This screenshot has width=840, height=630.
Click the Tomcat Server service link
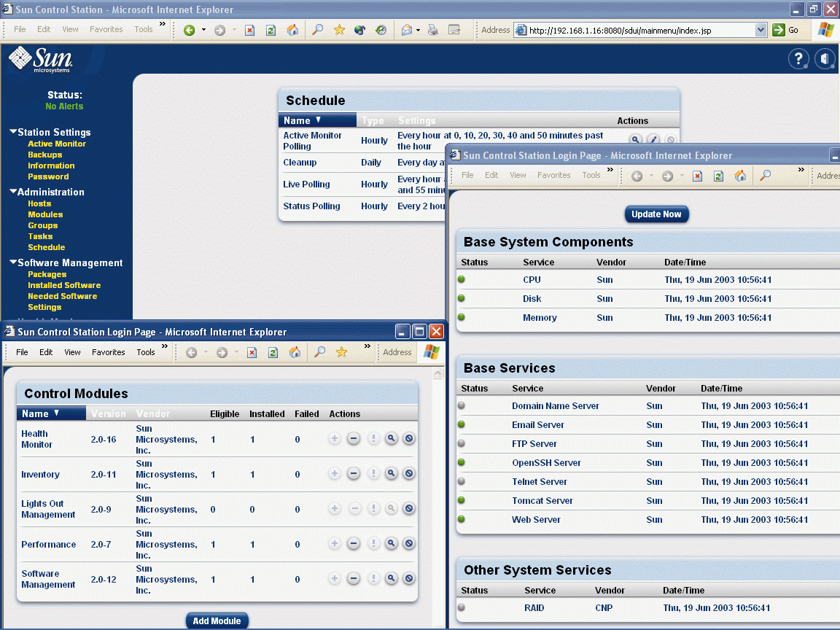pyautogui.click(x=542, y=501)
